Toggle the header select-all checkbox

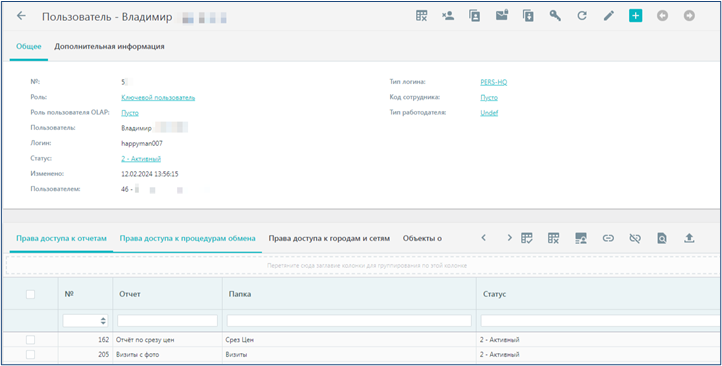coord(30,295)
